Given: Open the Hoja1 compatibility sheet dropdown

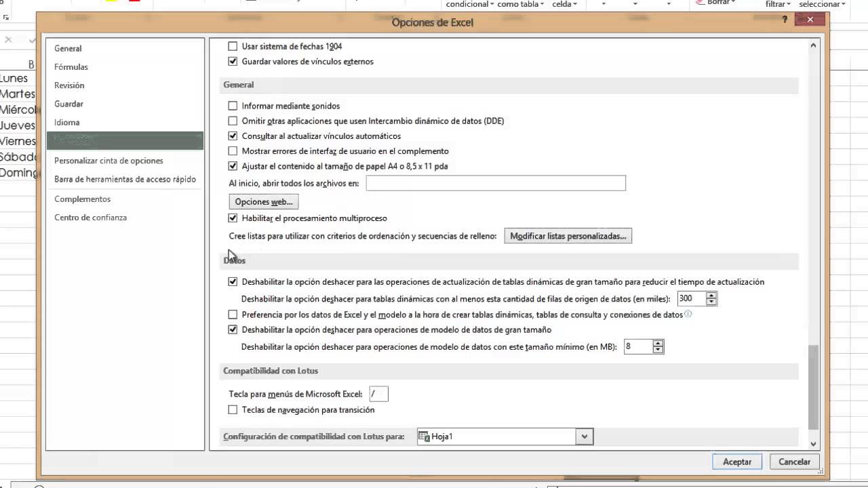Looking at the screenshot, I should 585,436.
